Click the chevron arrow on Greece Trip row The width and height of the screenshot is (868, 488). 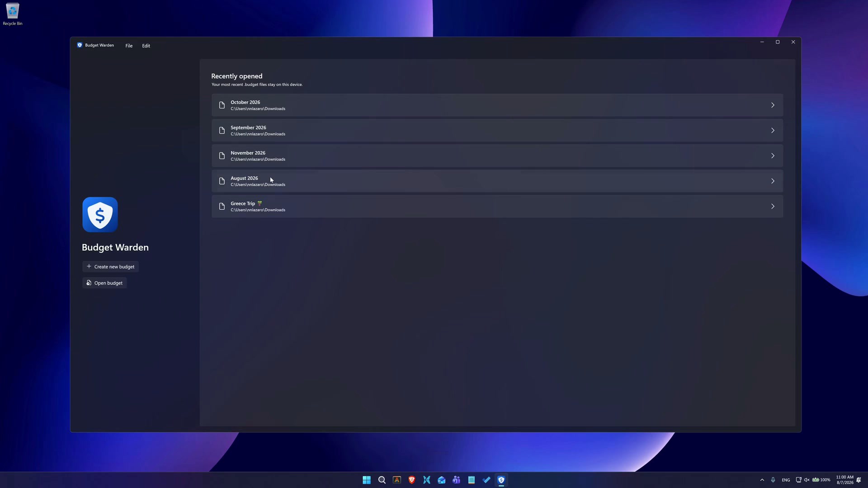773,206
